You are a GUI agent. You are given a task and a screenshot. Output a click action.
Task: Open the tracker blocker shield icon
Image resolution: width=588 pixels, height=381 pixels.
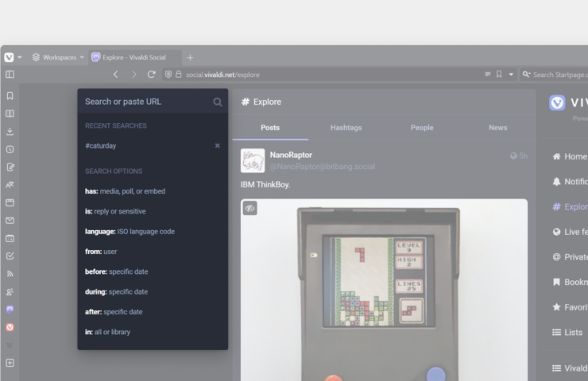click(168, 75)
